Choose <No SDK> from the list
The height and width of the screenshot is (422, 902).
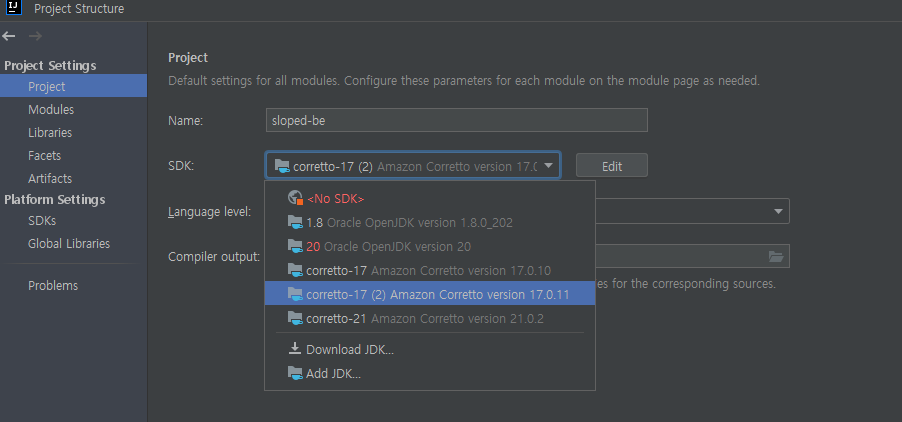click(430, 198)
